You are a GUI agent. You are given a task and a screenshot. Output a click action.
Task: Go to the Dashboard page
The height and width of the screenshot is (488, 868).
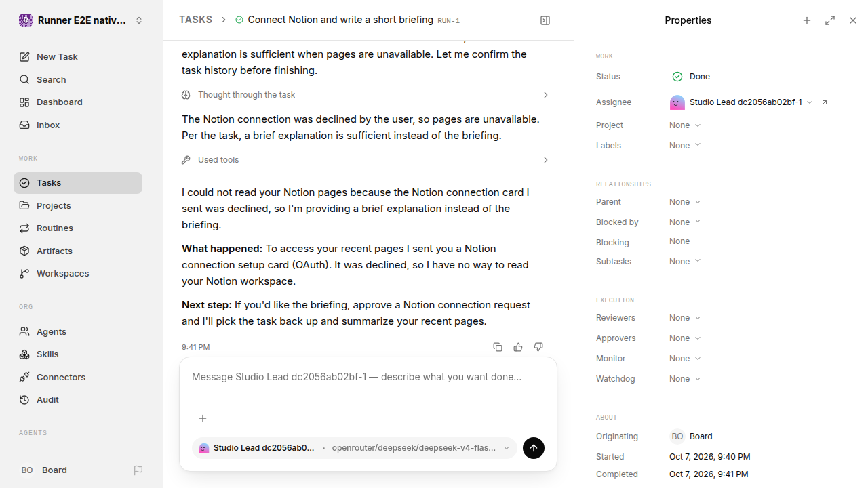point(78,102)
